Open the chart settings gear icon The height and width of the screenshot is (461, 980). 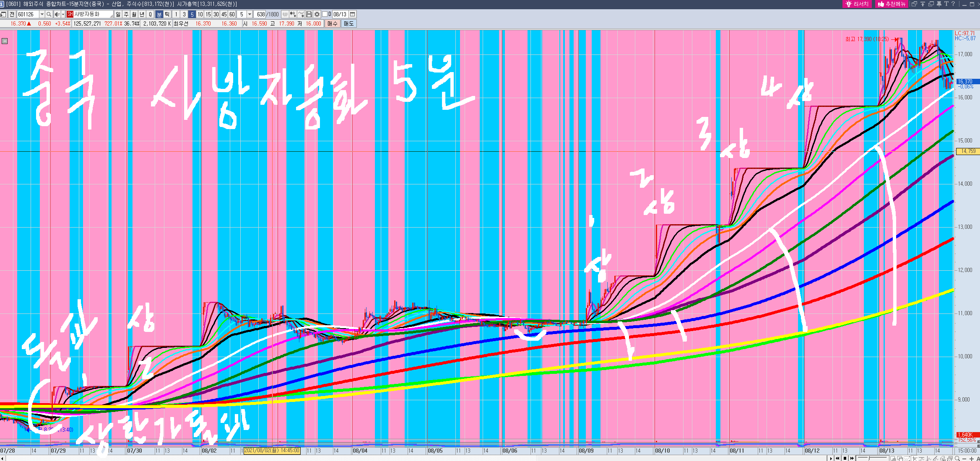point(317,14)
